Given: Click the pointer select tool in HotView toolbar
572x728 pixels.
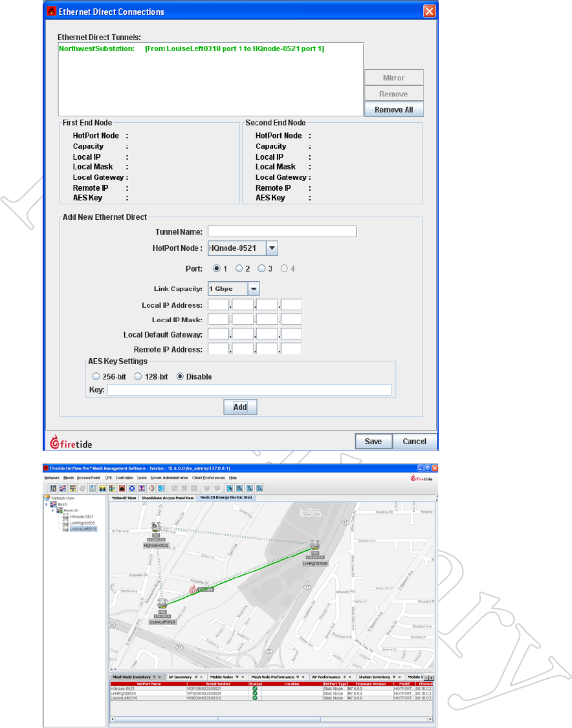Looking at the screenshot, I should click(x=230, y=488).
